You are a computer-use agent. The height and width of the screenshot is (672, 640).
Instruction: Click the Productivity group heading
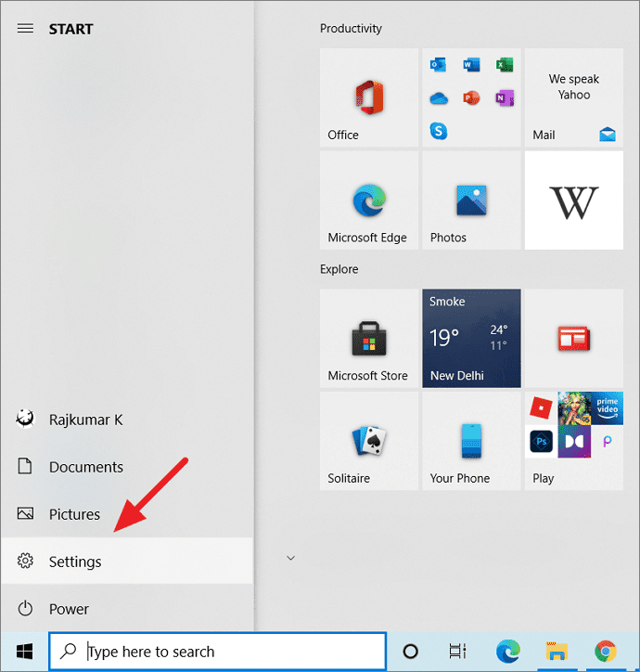pyautogui.click(x=351, y=29)
